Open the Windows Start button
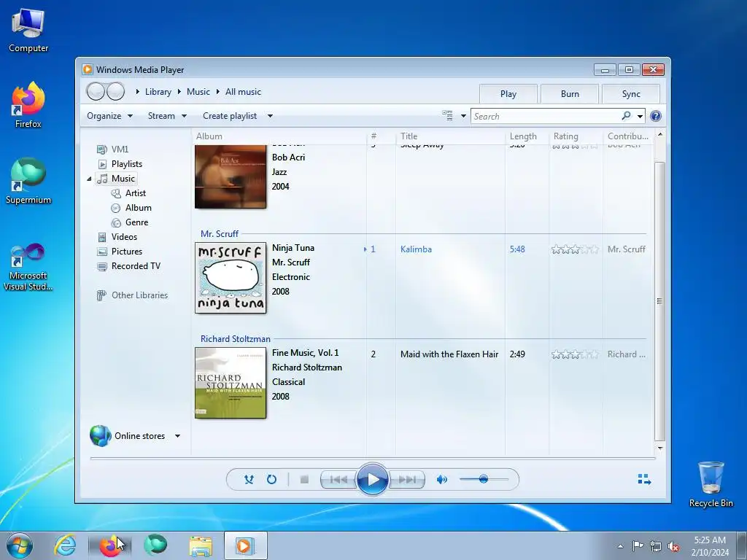 point(20,545)
